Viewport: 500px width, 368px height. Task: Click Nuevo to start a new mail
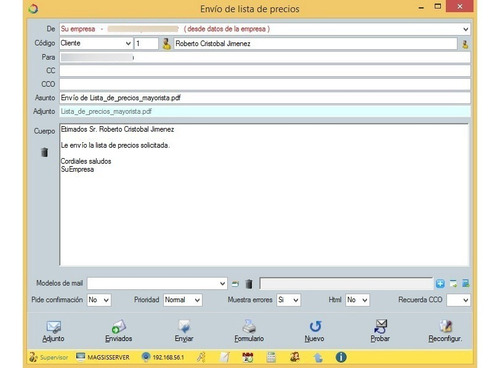(x=314, y=331)
